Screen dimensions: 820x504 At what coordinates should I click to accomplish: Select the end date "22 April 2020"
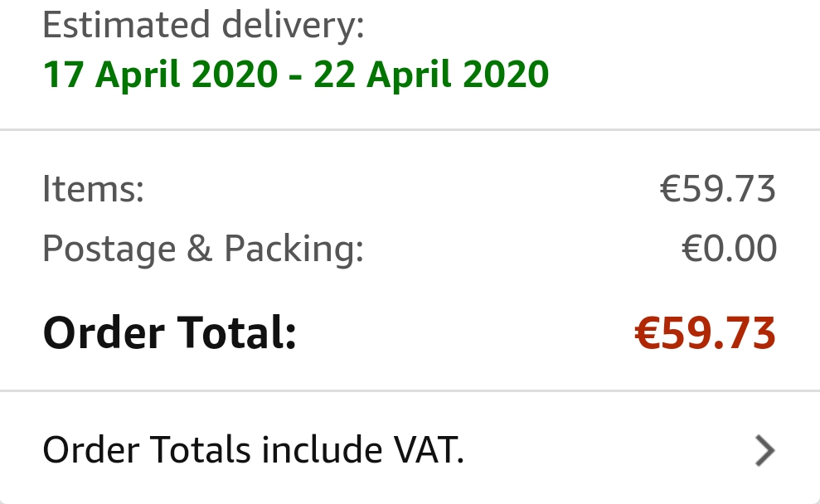[x=431, y=75]
